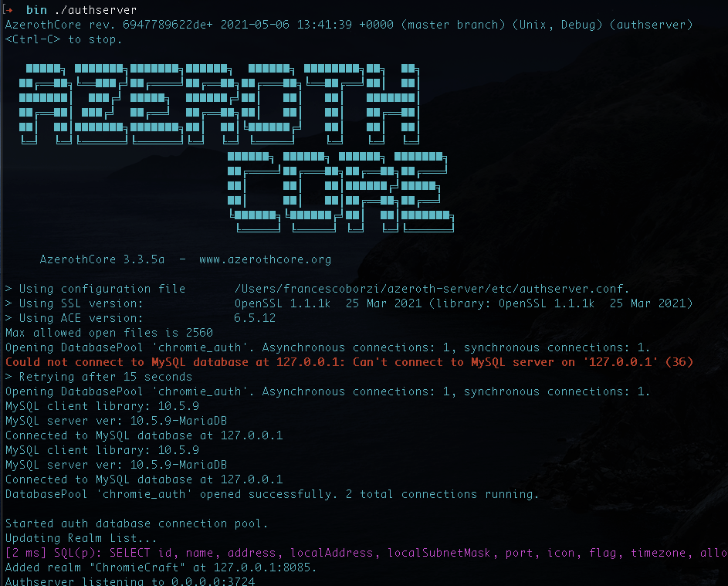Click the '> Retrying after 15 seconds' line
This screenshot has width=728, height=586.
[98, 377]
